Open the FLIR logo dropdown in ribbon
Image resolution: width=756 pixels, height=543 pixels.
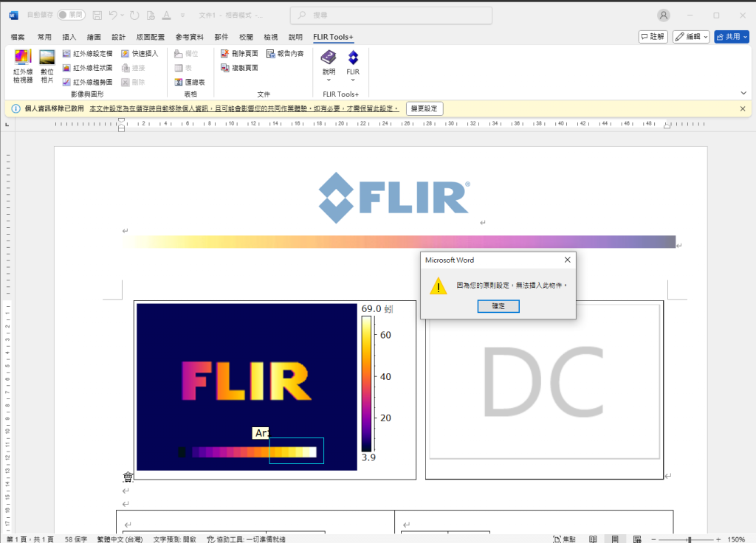(x=353, y=66)
